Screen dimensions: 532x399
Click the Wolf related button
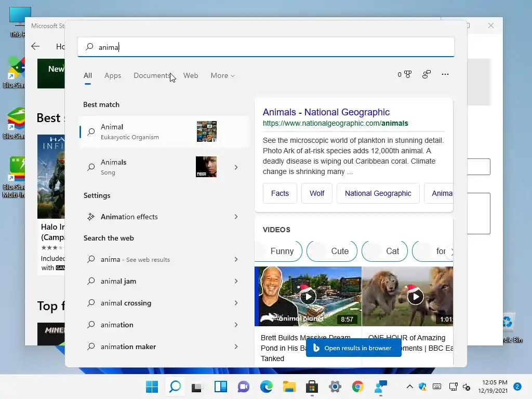point(317,193)
